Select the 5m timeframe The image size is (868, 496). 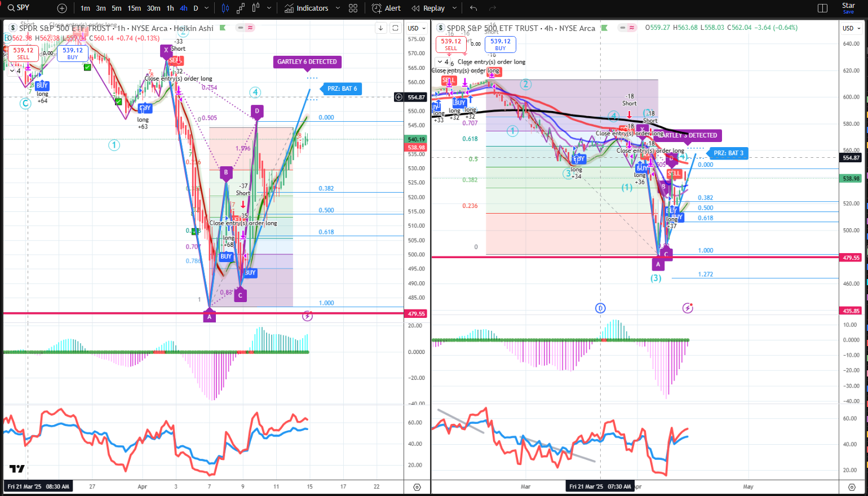(x=117, y=8)
